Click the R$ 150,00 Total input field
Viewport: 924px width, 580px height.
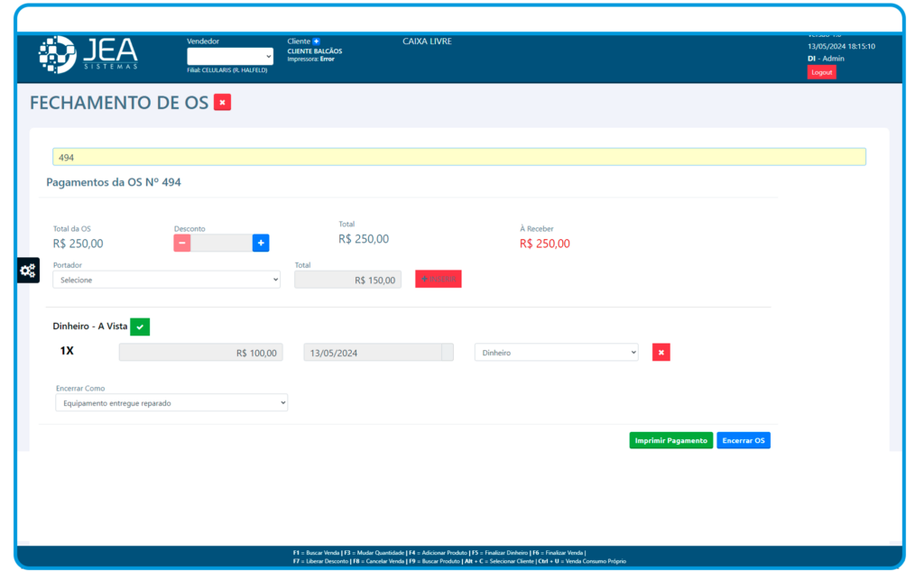(x=347, y=280)
